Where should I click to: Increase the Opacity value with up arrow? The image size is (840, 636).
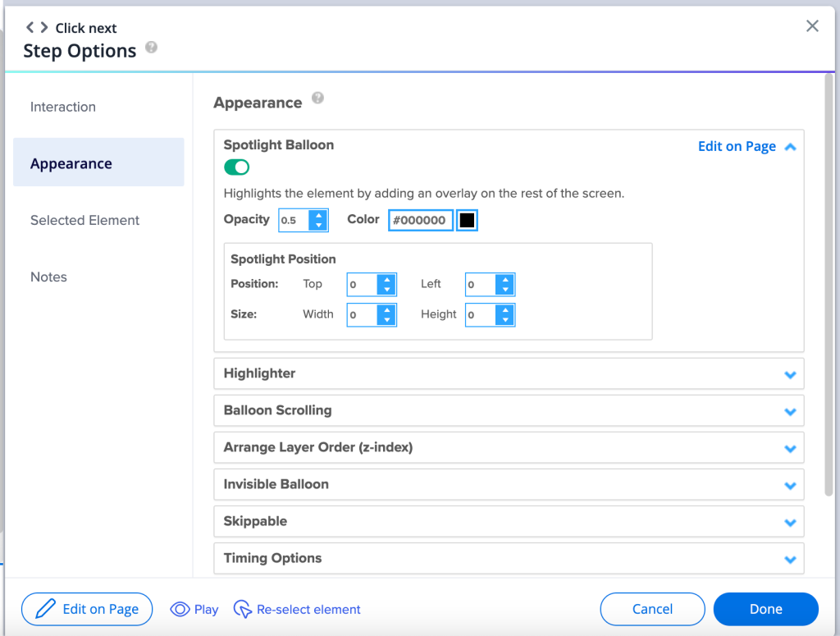318,215
